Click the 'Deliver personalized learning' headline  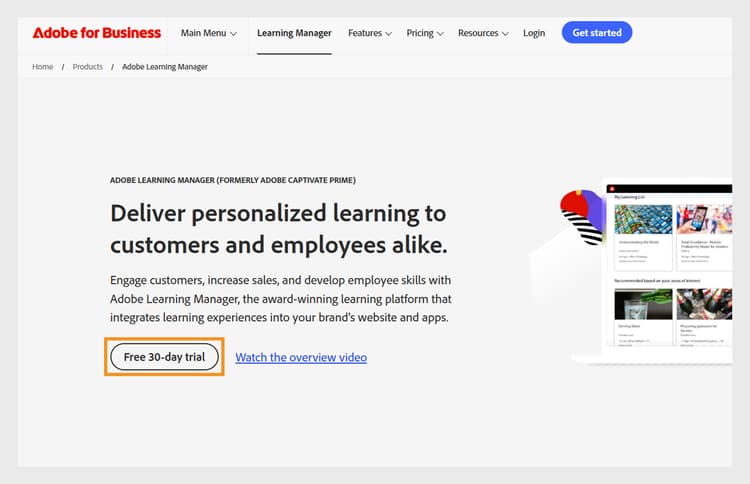(279, 229)
